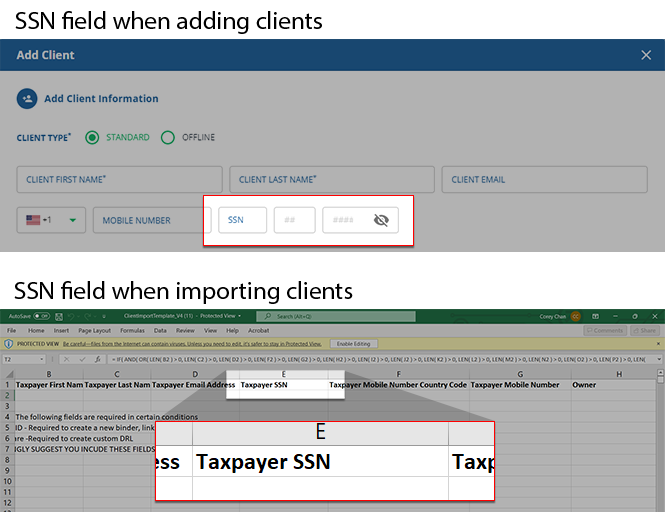
Task: Toggle SSN visibility eye icon
Action: [380, 220]
